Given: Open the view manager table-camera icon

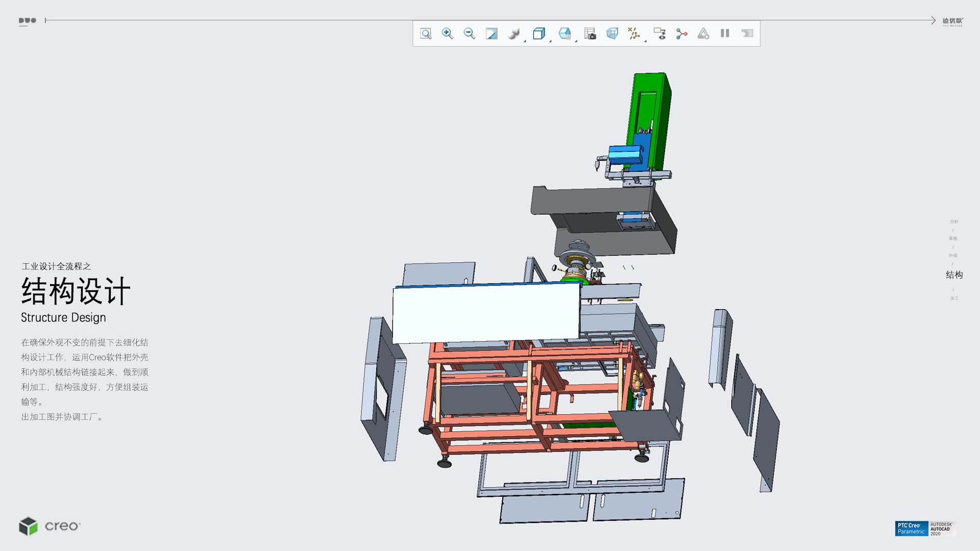Looking at the screenshot, I should click(x=590, y=34).
